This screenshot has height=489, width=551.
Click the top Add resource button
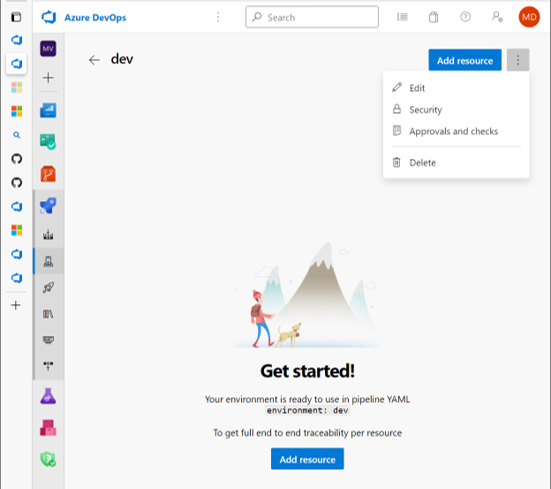(x=465, y=60)
